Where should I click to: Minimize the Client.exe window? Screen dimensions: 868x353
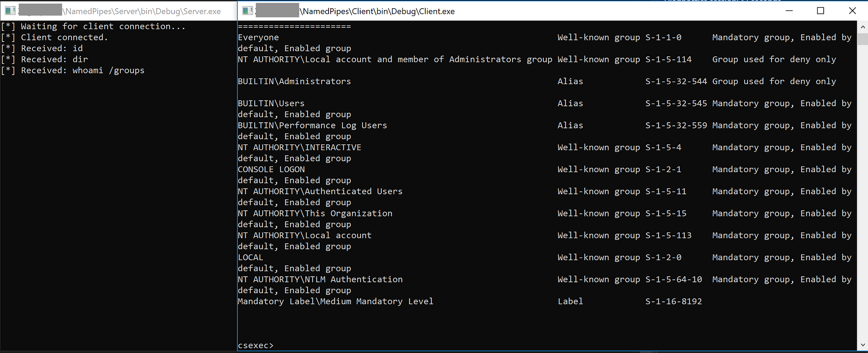tap(789, 11)
